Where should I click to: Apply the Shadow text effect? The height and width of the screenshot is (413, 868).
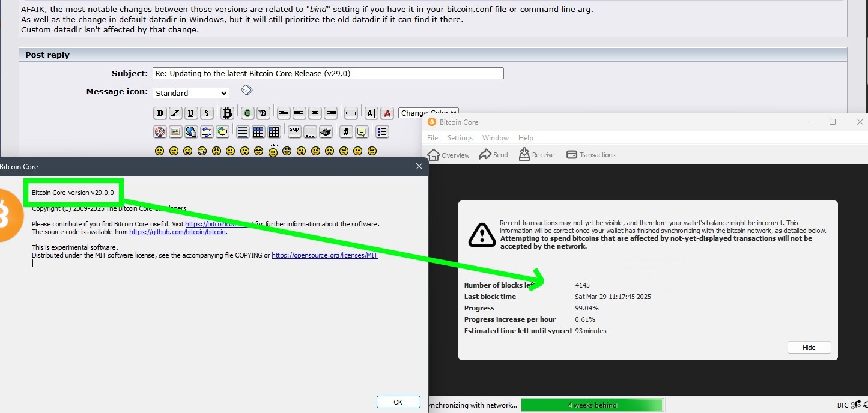point(263,113)
